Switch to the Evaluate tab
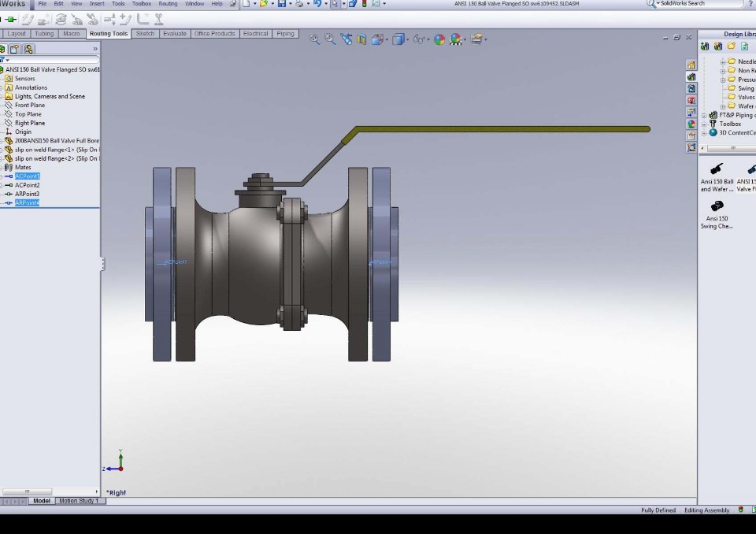 point(175,34)
